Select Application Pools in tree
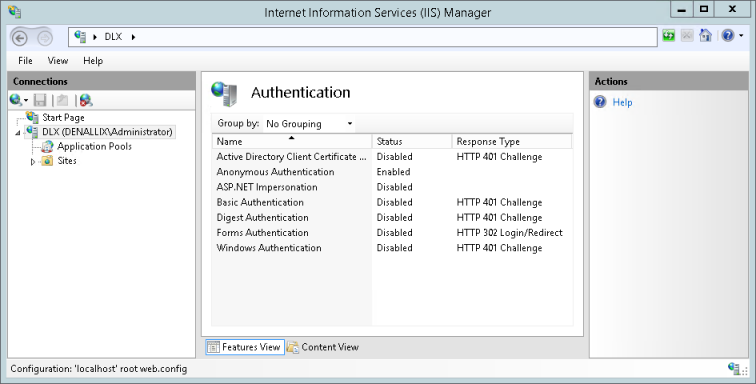Screen dimensions: 756x384 [x=94, y=146]
